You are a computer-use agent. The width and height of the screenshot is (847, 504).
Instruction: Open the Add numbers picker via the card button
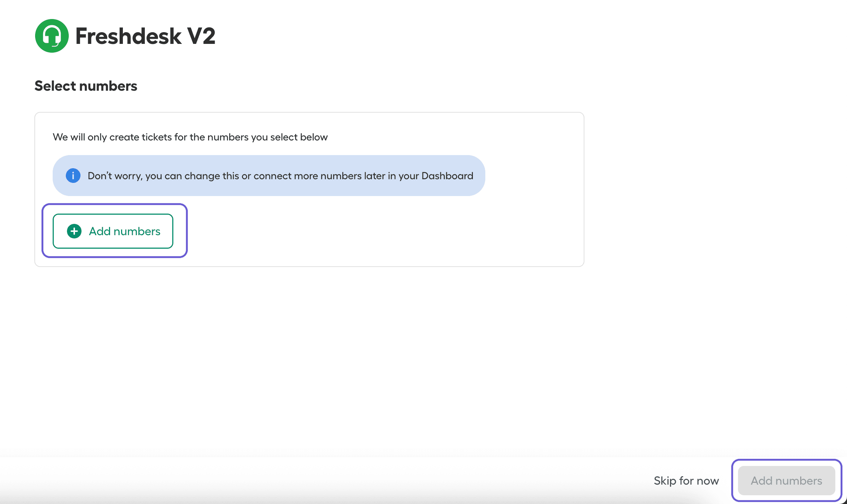click(113, 231)
